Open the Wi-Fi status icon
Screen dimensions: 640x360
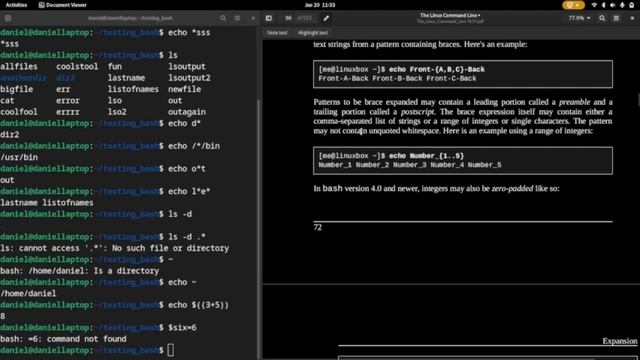point(594,5)
